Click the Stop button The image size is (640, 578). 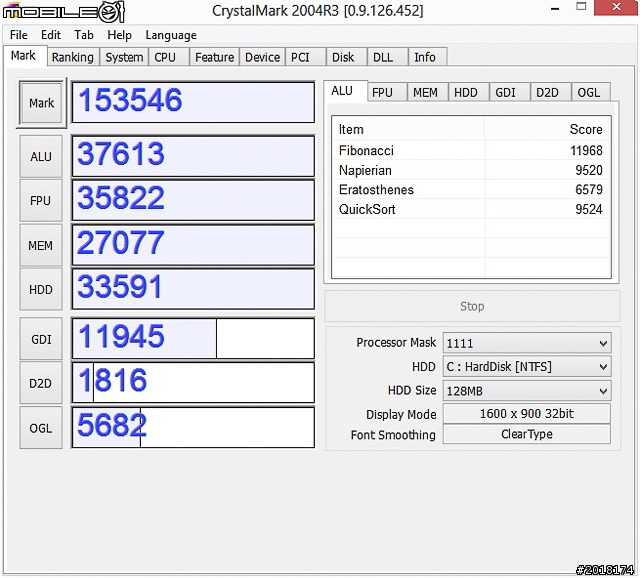point(472,306)
